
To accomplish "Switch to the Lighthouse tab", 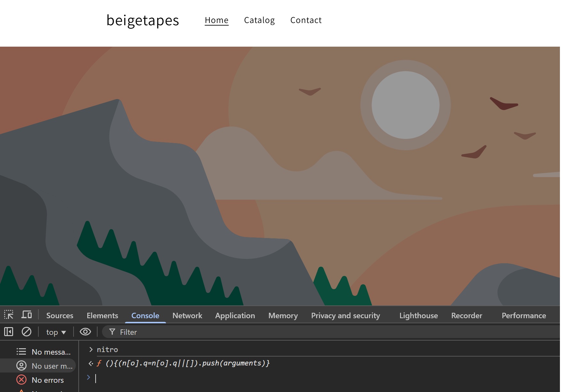I will (x=418, y=316).
